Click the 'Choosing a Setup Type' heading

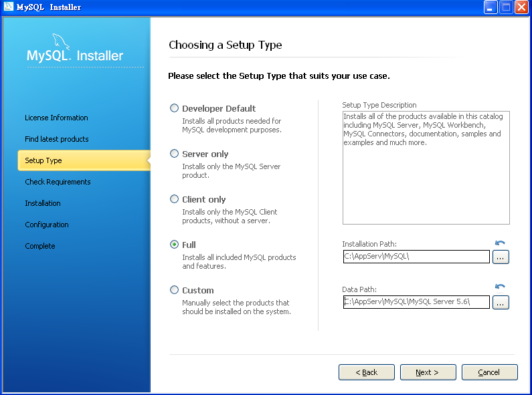(226, 45)
